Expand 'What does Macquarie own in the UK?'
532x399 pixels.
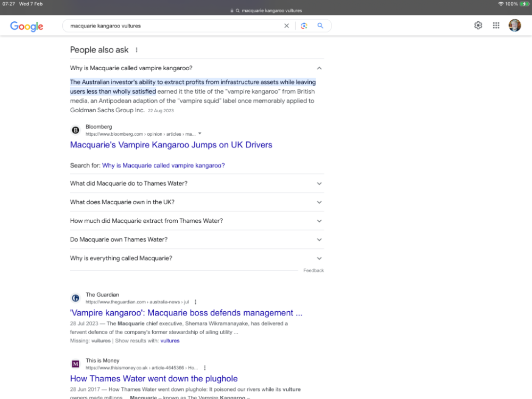(x=319, y=202)
